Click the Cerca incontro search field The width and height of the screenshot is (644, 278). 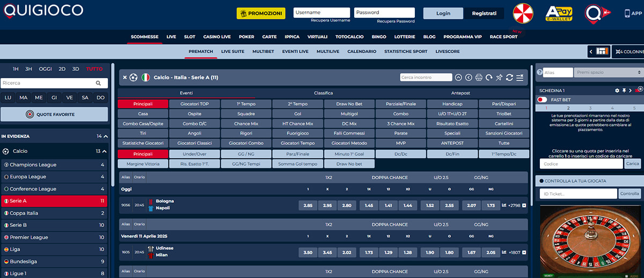[x=426, y=77]
